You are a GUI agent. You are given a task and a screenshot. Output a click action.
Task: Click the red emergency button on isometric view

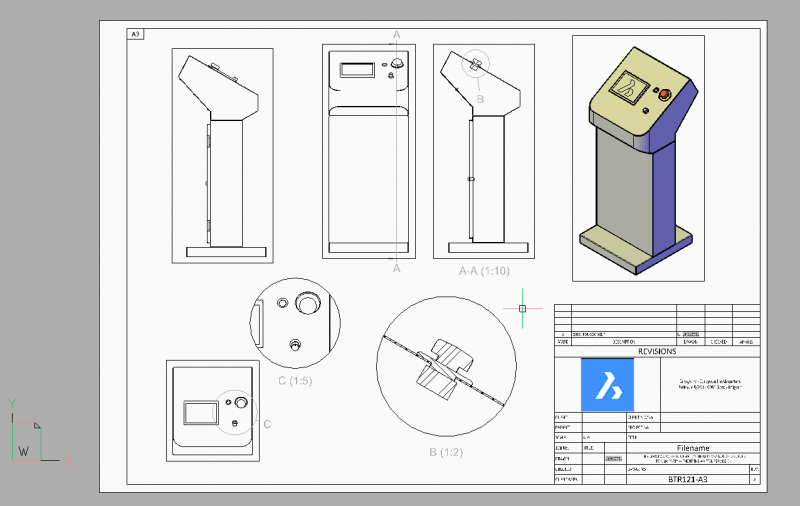pos(664,95)
